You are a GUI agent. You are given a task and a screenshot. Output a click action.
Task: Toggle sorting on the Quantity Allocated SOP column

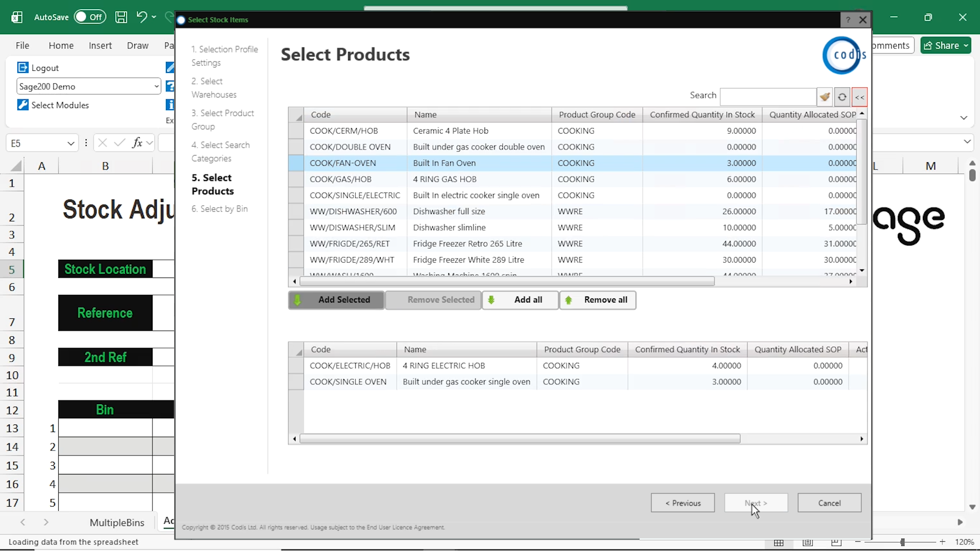(x=812, y=114)
